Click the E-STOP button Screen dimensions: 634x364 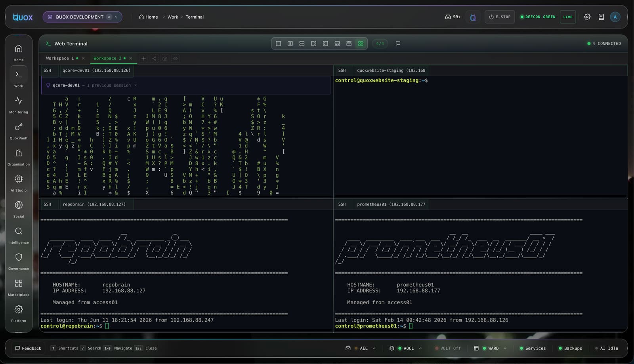coord(500,17)
